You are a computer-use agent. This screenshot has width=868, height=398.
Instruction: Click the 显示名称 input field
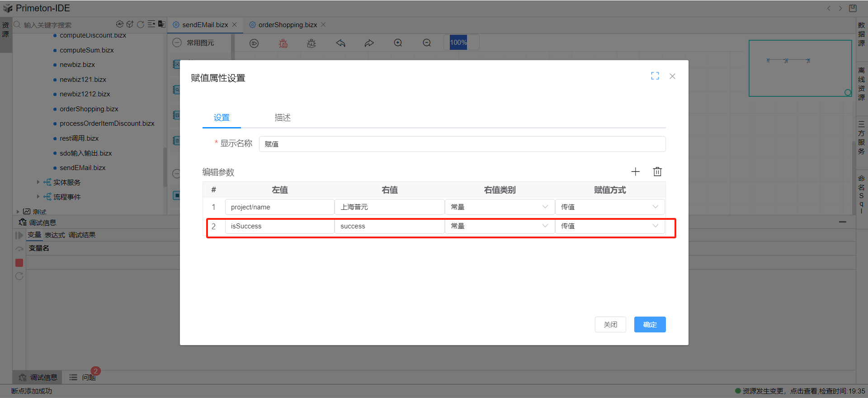462,144
